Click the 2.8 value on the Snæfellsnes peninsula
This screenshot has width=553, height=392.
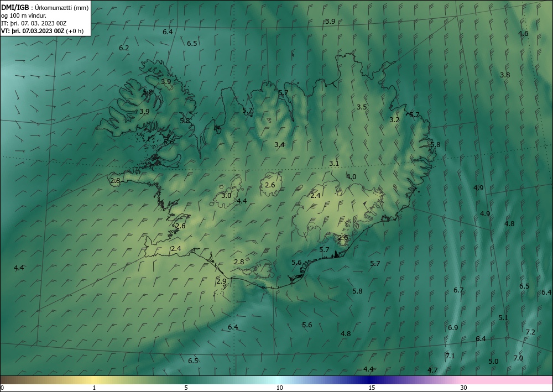(x=115, y=181)
